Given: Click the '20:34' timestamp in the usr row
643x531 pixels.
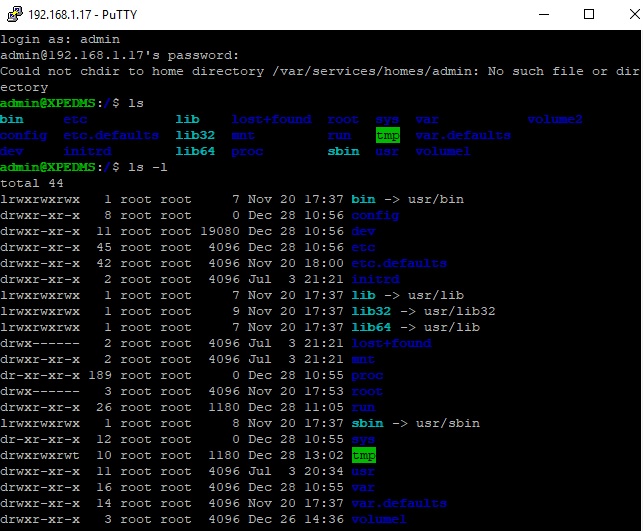Looking at the screenshot, I should coord(324,471).
